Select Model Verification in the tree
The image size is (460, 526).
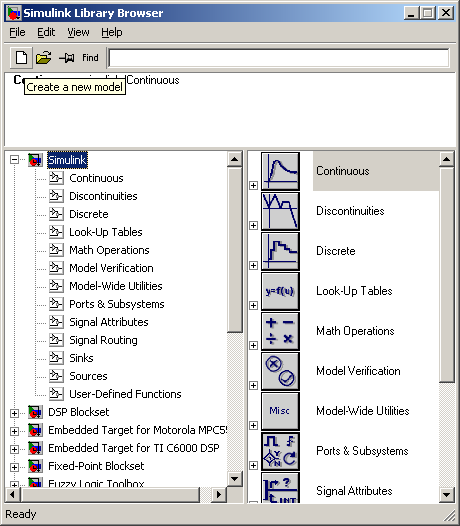click(111, 268)
